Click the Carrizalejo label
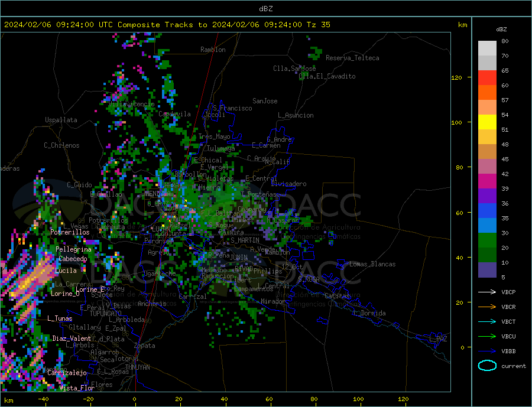This screenshot has height=407, width=532. pos(67,373)
